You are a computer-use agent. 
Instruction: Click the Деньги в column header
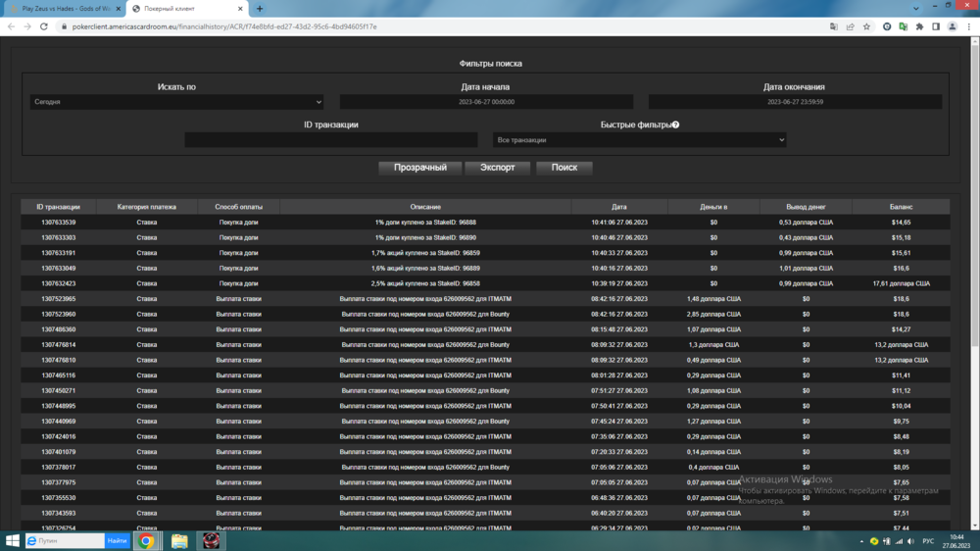tap(713, 207)
